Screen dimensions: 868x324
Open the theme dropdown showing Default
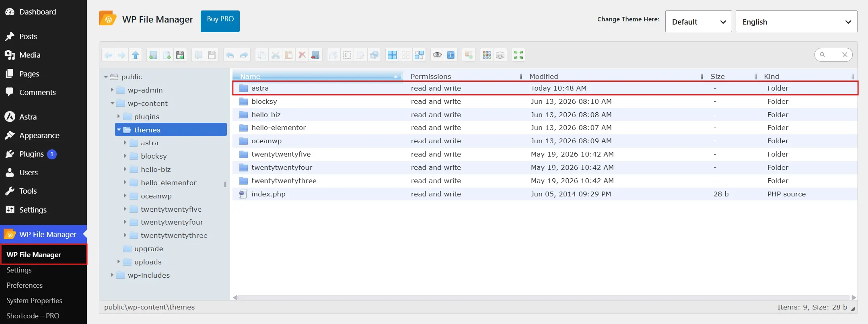pyautogui.click(x=698, y=21)
